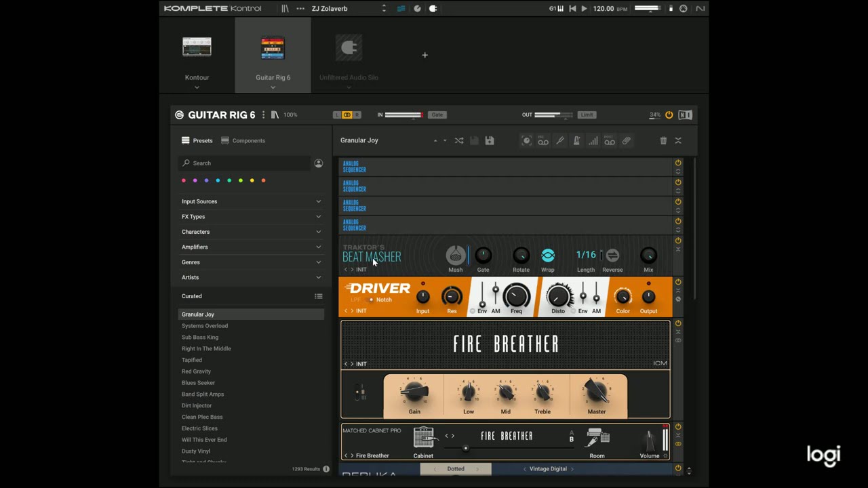Click the Komplete Kontrol three-dot menu
Screen dimensions: 868x488
(x=300, y=9)
